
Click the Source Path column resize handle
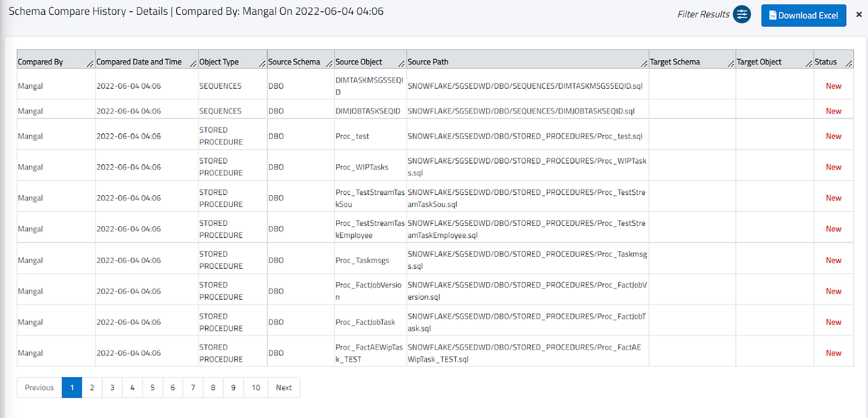pos(644,64)
